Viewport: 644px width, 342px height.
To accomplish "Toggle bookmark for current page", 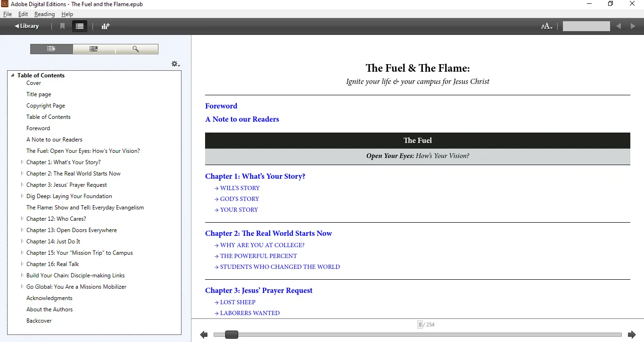I will (62, 26).
